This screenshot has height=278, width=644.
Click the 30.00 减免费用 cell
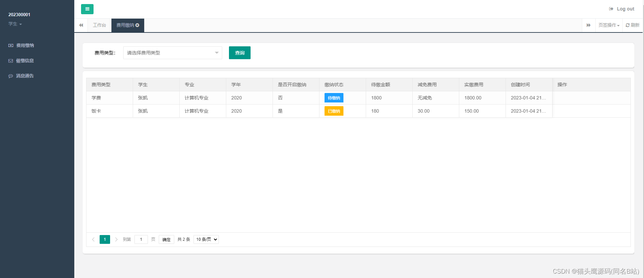click(x=436, y=111)
